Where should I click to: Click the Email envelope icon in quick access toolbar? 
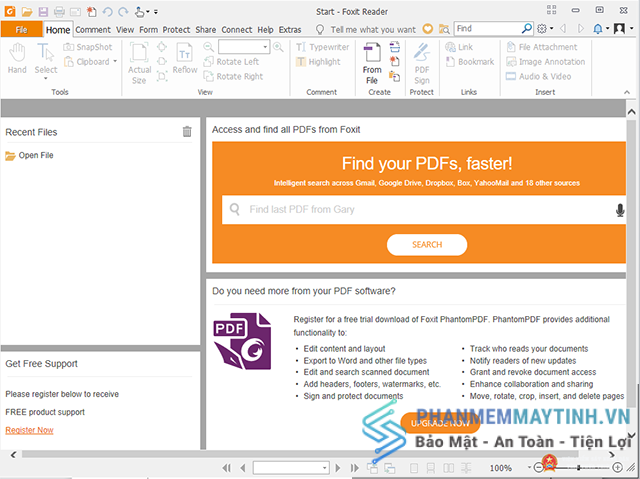[x=76, y=11]
